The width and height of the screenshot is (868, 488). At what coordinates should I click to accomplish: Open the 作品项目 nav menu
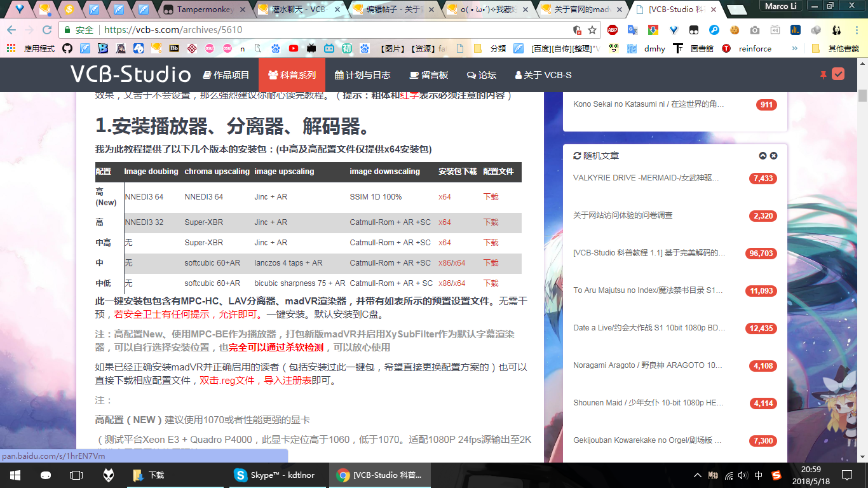pyautogui.click(x=226, y=75)
